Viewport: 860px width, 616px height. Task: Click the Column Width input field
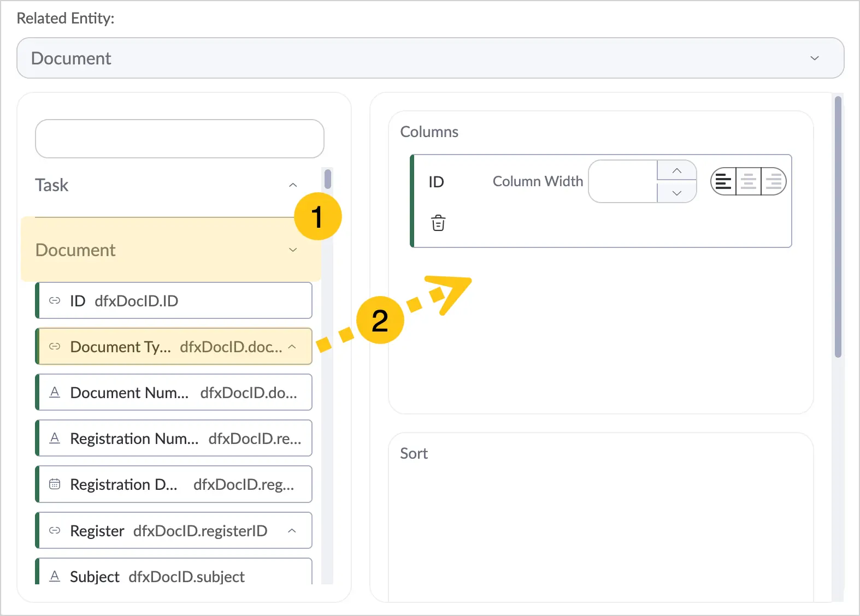623,181
